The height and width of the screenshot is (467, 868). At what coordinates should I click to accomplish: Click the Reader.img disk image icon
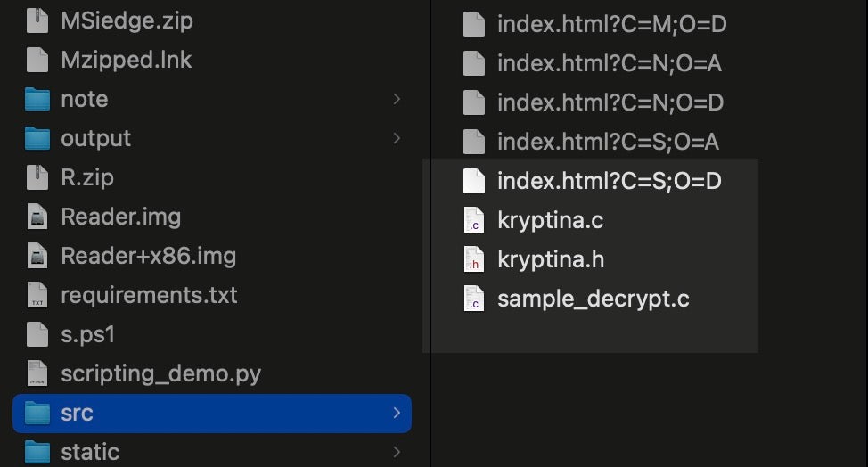click(37, 217)
